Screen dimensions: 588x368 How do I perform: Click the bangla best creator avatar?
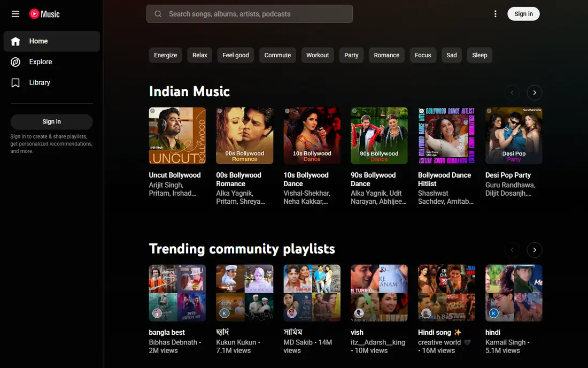[157, 313]
